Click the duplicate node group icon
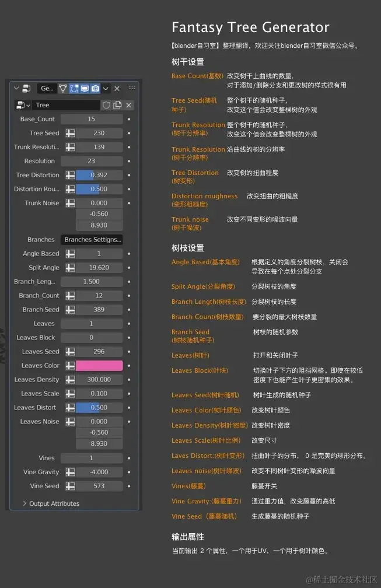The width and height of the screenshot is (381, 588). coord(117,106)
